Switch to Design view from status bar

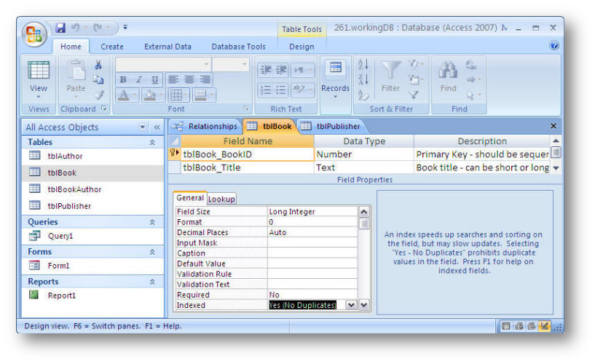(544, 326)
